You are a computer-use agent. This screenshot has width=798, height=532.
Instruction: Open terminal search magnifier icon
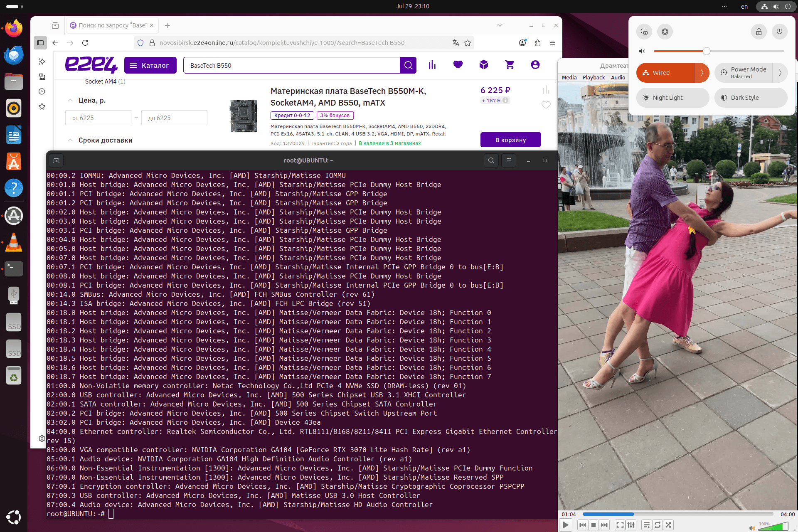pyautogui.click(x=491, y=160)
